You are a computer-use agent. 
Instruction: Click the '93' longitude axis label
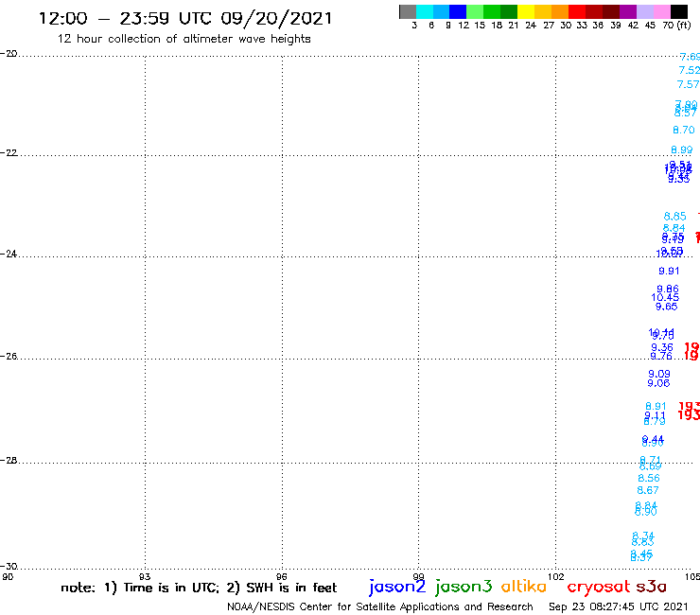(x=145, y=576)
